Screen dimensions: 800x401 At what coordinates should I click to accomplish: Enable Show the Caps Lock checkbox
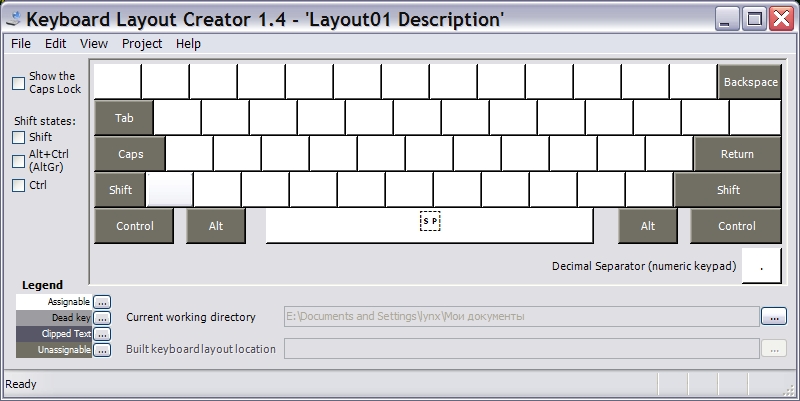[19, 83]
